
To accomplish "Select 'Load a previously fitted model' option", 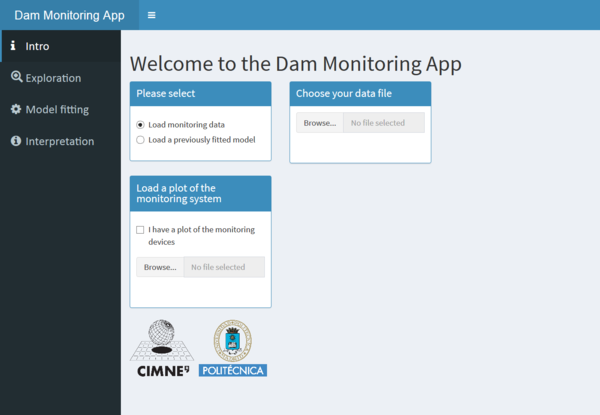I will (140, 140).
